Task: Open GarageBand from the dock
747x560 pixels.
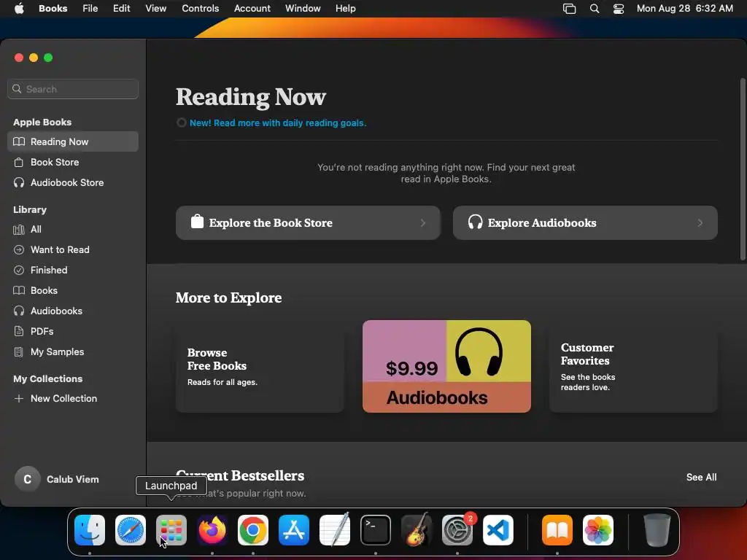Action: [x=417, y=530]
